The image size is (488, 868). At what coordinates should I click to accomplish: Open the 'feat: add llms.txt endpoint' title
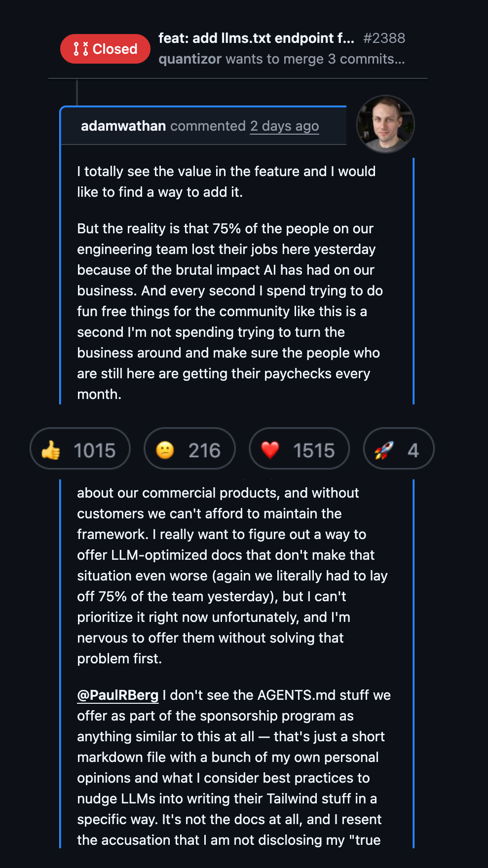[256, 38]
